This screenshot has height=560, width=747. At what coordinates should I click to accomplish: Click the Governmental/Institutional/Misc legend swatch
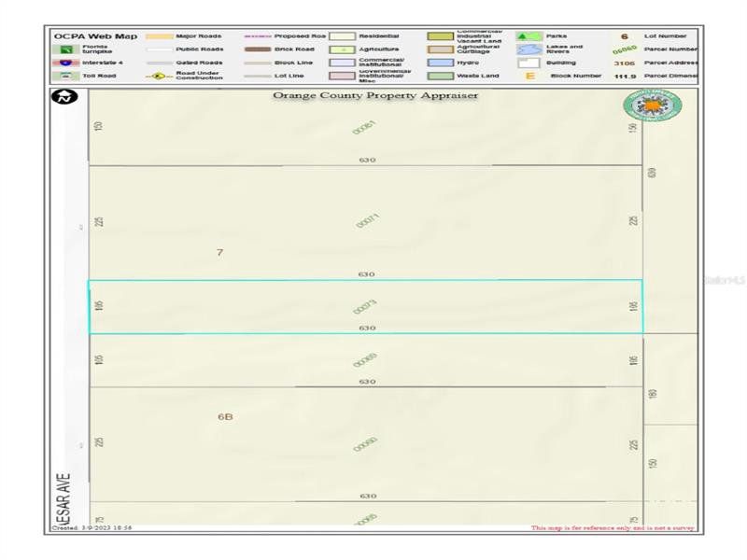click(x=342, y=76)
